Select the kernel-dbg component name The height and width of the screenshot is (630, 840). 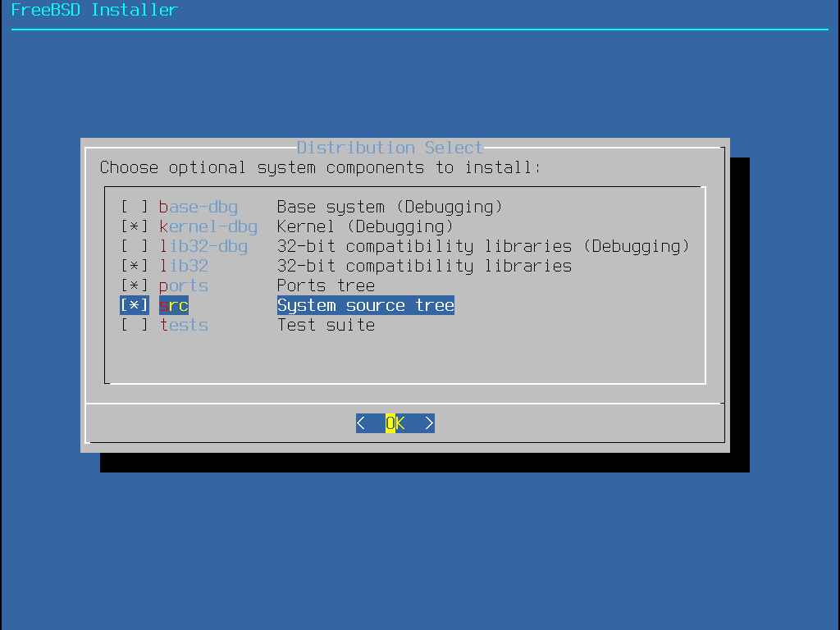[x=208, y=226]
